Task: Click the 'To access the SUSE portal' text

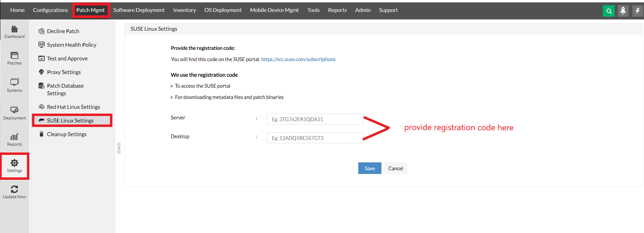Action: pos(203,86)
